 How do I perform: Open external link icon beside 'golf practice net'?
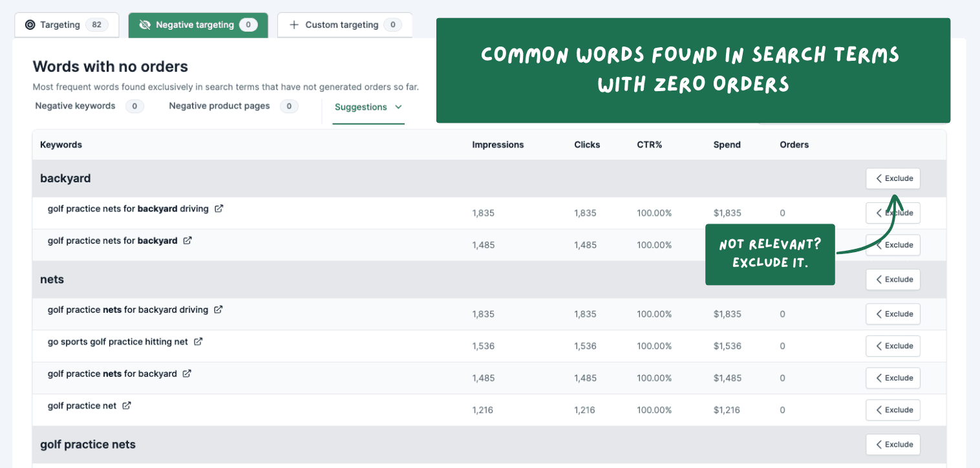click(127, 406)
